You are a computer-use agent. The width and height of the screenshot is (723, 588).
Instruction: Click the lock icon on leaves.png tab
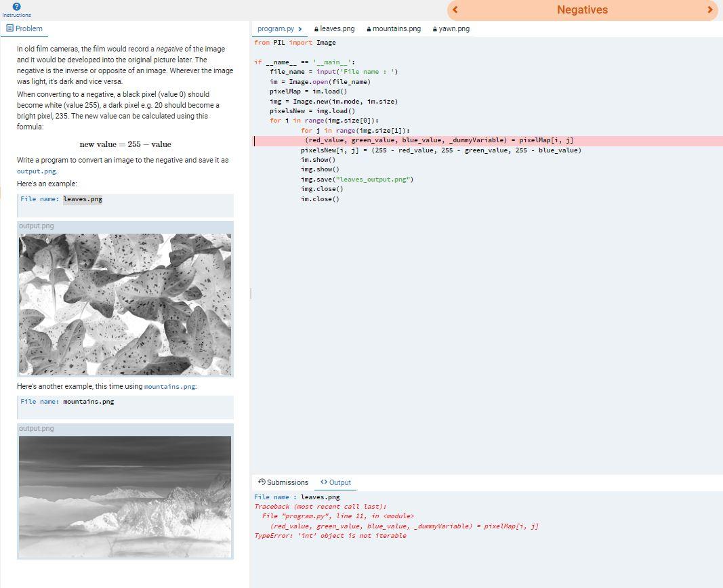(316, 28)
